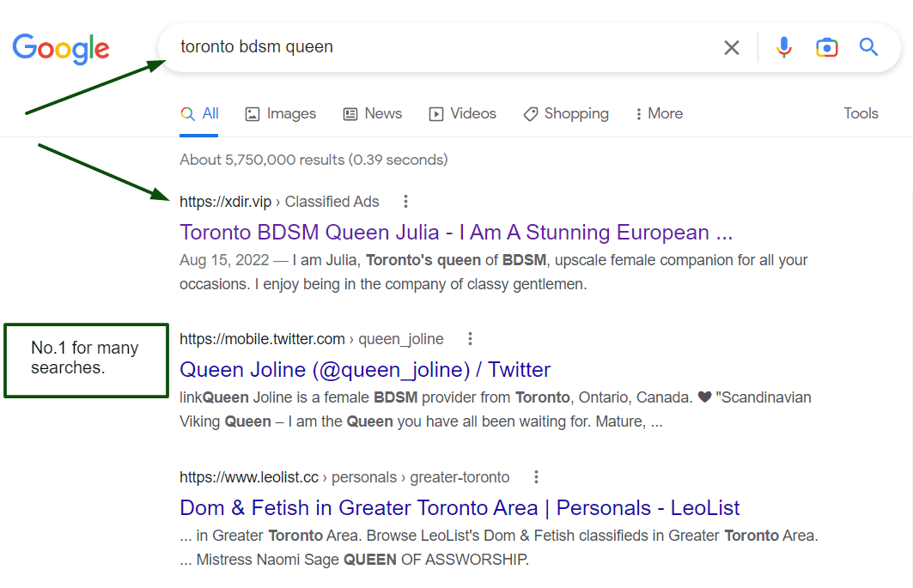Viewport: 913px width, 588px height.
Task: Open 'Queen Joline (@queen_joline) / Twitter' result
Action: [x=365, y=370]
